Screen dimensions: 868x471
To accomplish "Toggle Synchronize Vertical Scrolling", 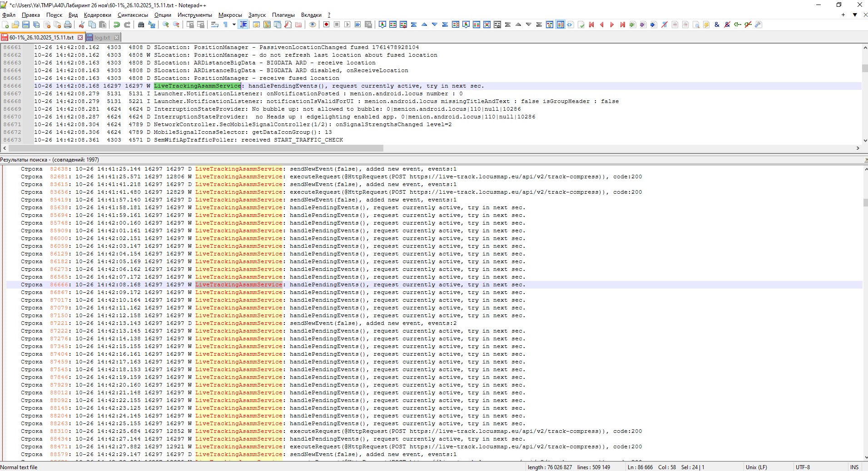I will pyautogui.click(x=190, y=25).
